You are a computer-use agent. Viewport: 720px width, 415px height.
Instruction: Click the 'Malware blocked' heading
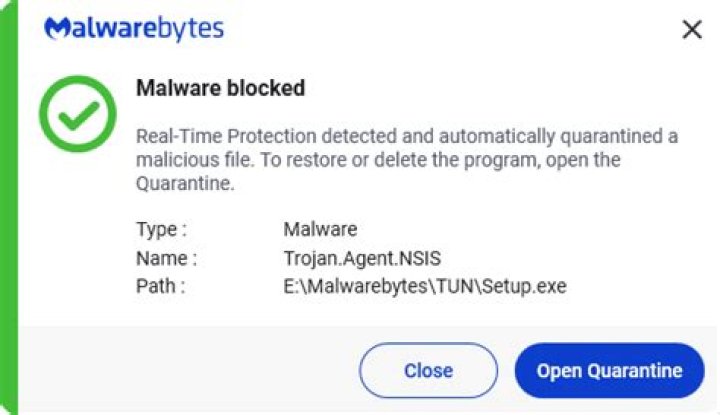point(220,89)
